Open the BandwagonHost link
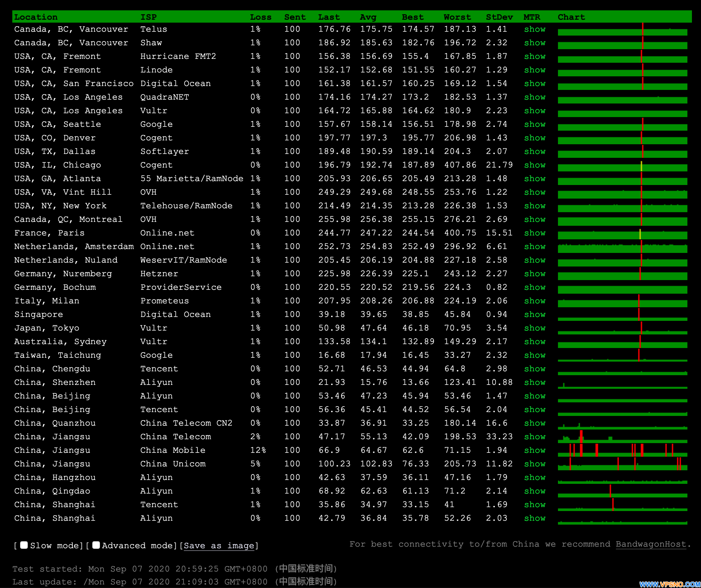The width and height of the screenshot is (701, 588). coord(651,544)
